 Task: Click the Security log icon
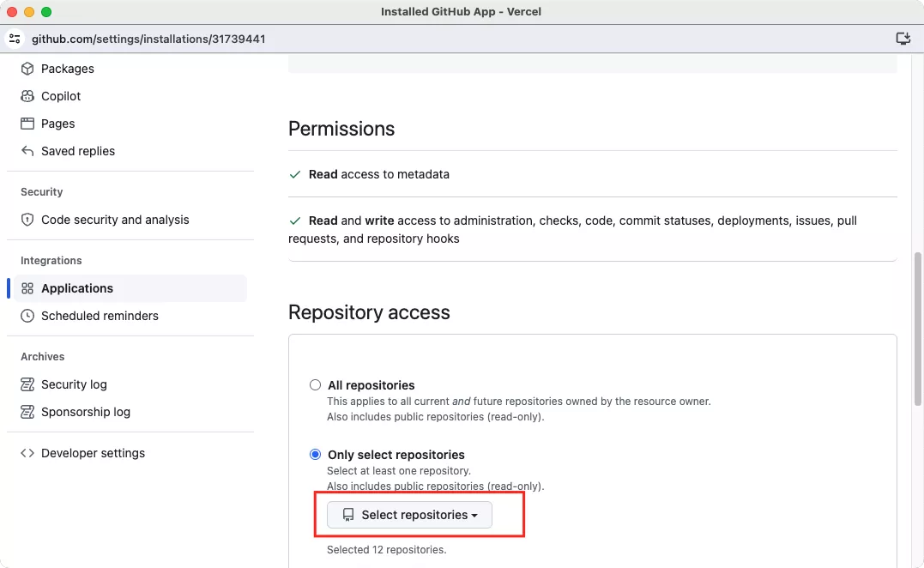click(27, 384)
